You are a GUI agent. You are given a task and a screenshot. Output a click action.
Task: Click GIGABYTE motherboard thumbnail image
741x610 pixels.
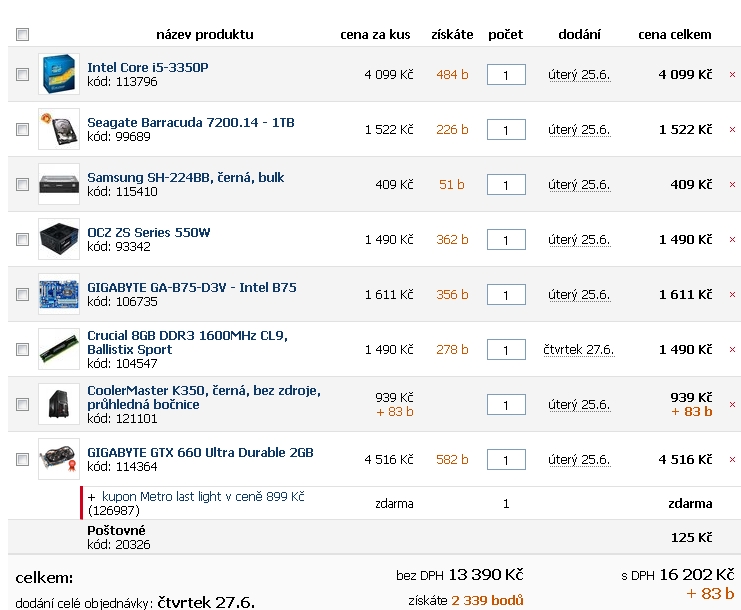click(x=59, y=294)
